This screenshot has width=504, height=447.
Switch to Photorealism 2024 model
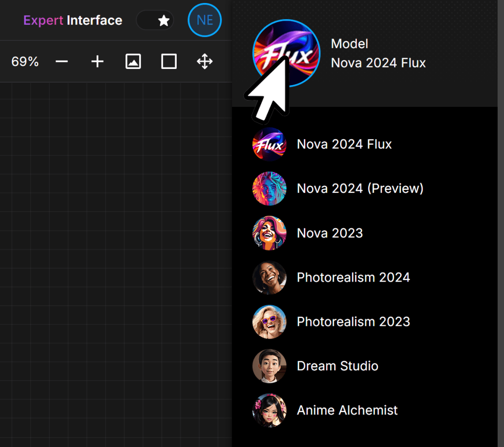click(x=353, y=277)
